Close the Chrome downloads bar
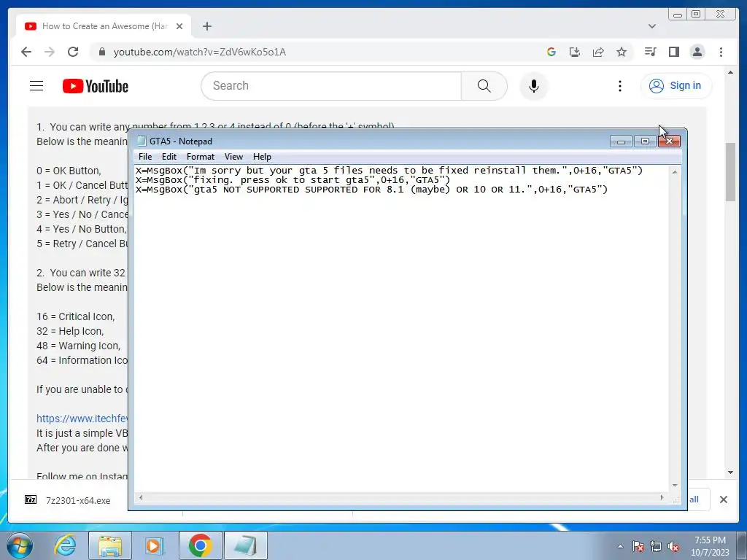This screenshot has height=560, width=747. tap(723, 499)
